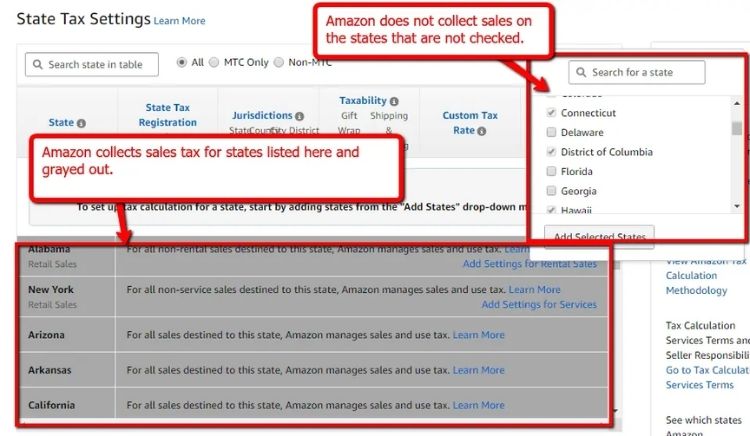Open Learn More beside State Tax Settings

tap(179, 21)
